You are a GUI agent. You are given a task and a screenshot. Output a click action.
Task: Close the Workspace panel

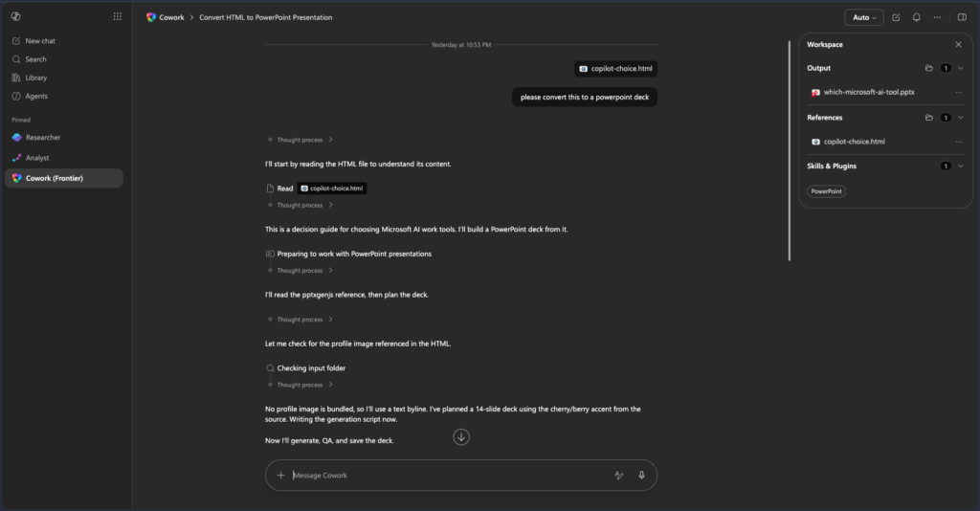tap(958, 44)
